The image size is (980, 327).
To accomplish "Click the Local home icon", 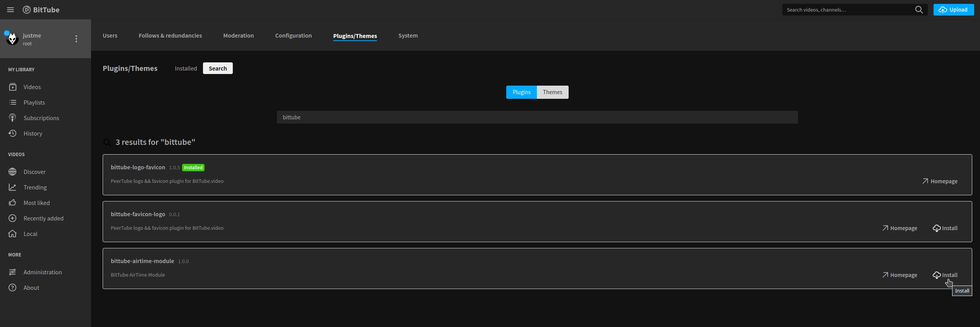I will (13, 234).
